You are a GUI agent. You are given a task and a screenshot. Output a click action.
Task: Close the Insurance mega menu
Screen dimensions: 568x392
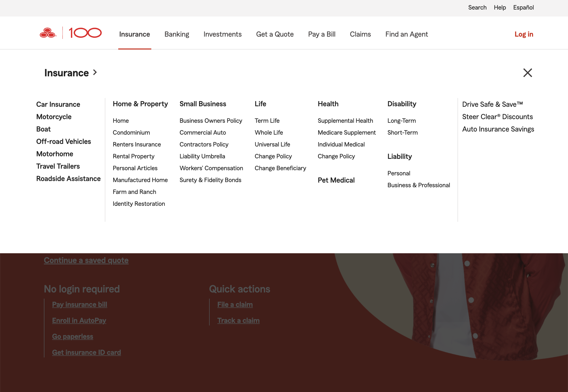click(x=528, y=73)
